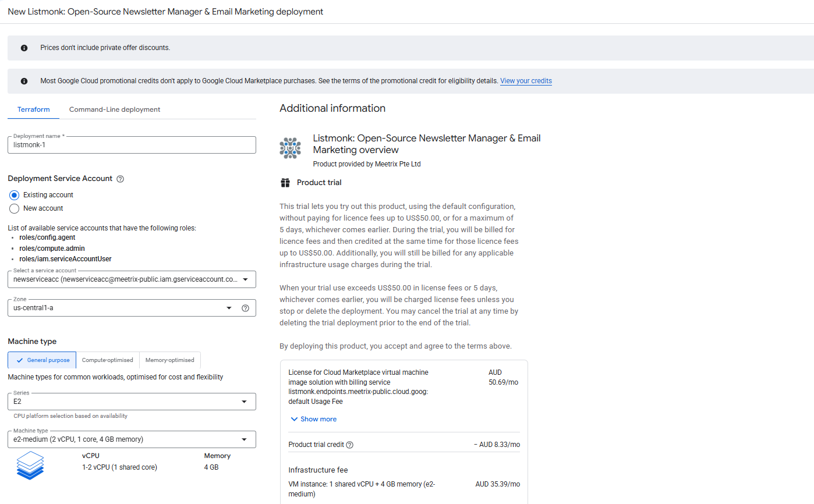Click the Additional information heading
Screen dimensions: 814x504
pos(332,108)
